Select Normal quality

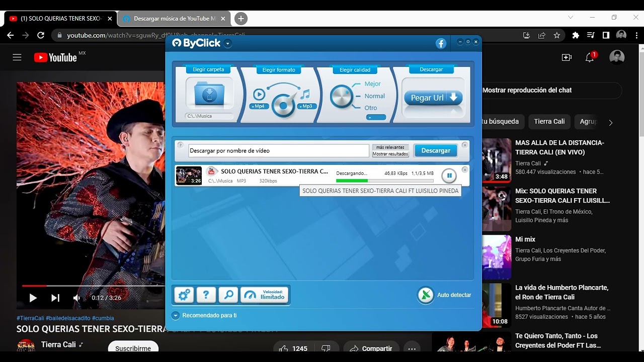point(375,96)
